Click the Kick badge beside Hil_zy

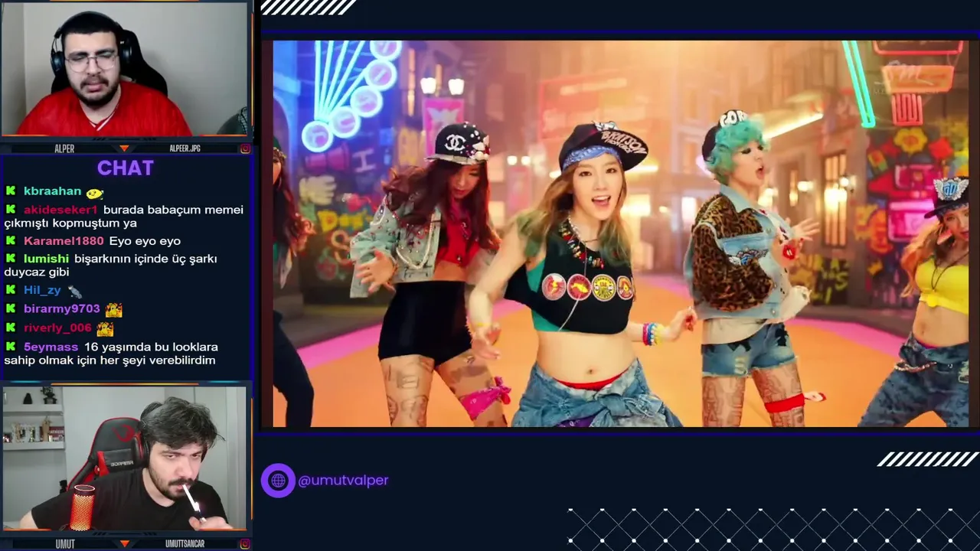(11, 291)
